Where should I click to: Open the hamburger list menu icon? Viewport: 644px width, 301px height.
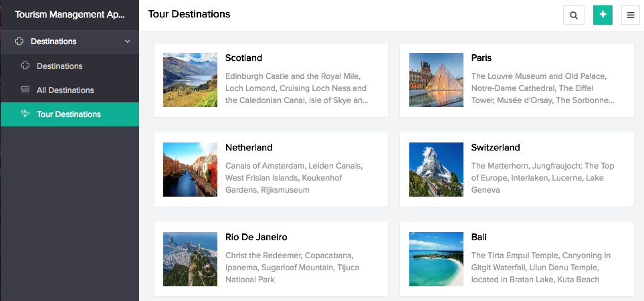pyautogui.click(x=631, y=15)
